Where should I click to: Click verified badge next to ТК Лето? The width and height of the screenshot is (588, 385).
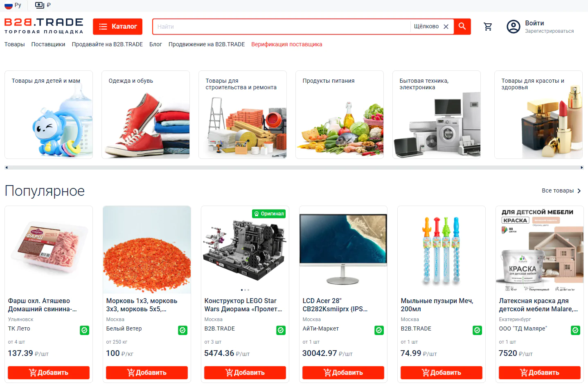(x=85, y=330)
